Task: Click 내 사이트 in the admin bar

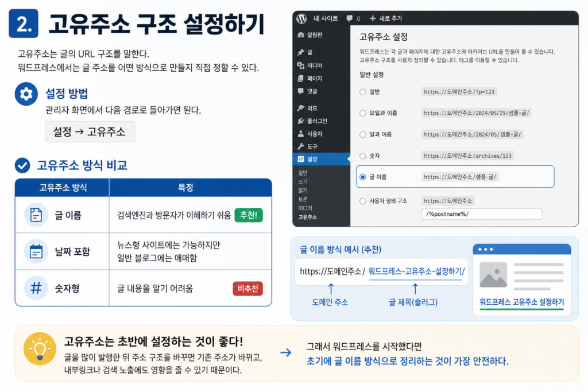Action: [326, 18]
